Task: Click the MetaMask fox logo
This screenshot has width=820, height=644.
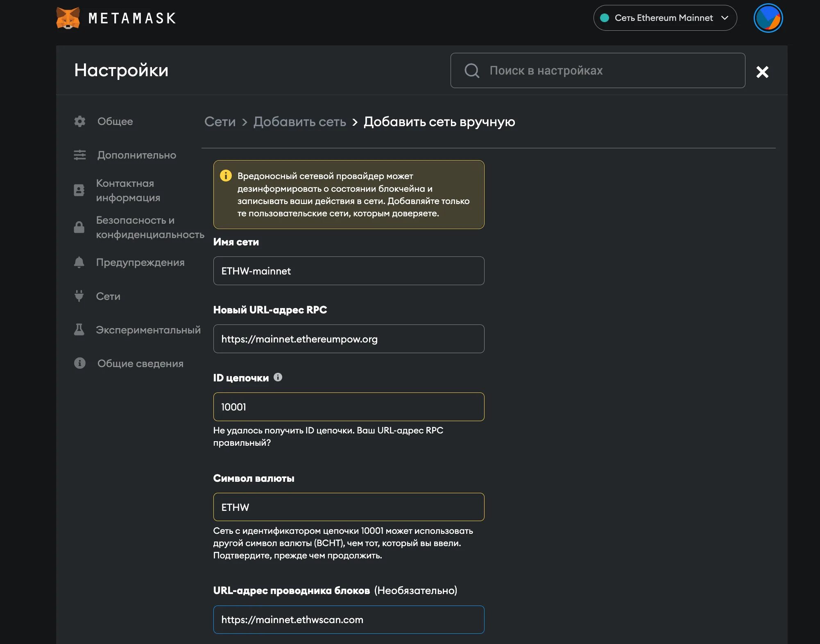Action: [68, 18]
